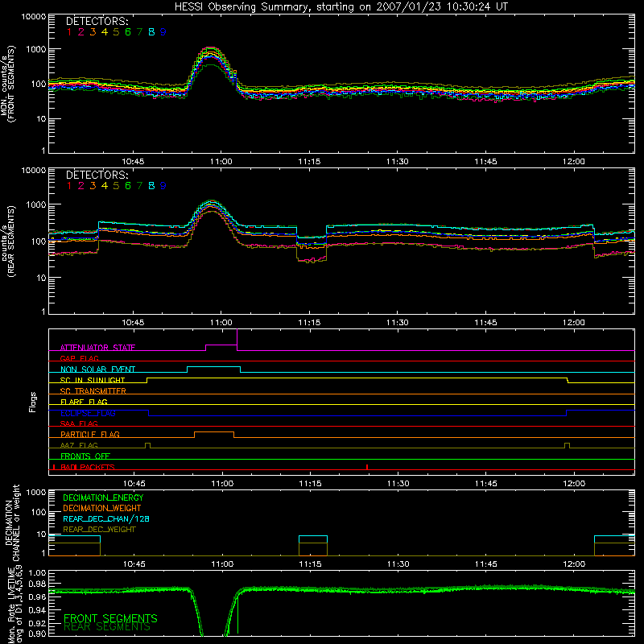Click the FLARE_FLAG label
The image size is (644, 644).
click(84, 402)
